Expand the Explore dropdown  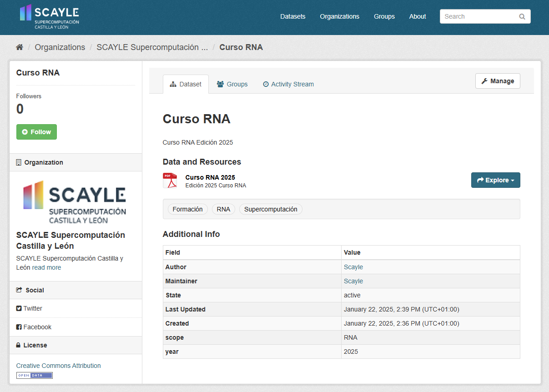[x=495, y=180]
